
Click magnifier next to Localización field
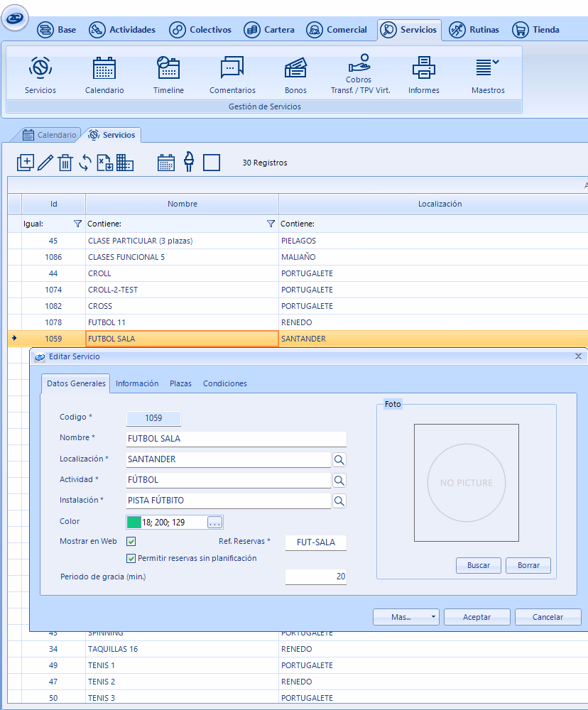pos(339,460)
